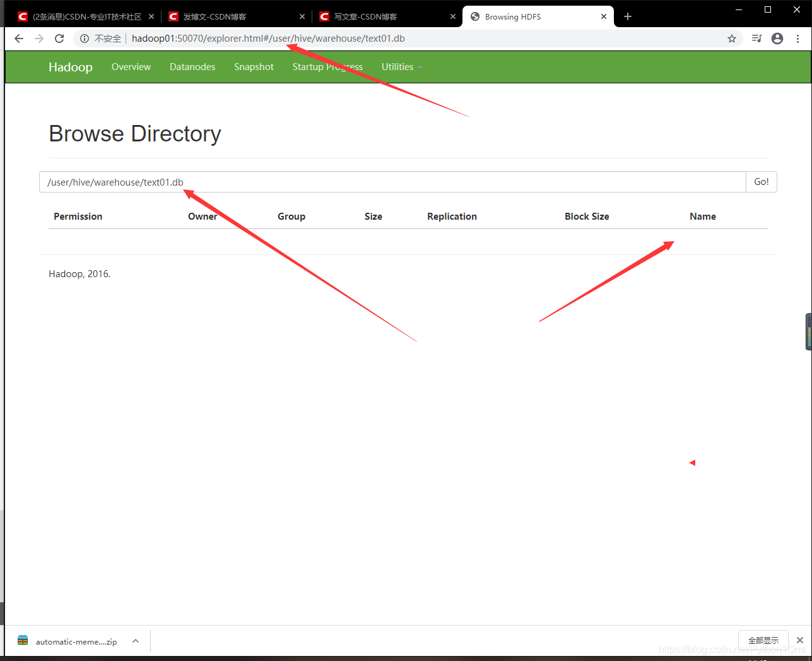Screen dimensions: 812x661
Task: Click the 全部显示 show all button
Action: [763, 640]
